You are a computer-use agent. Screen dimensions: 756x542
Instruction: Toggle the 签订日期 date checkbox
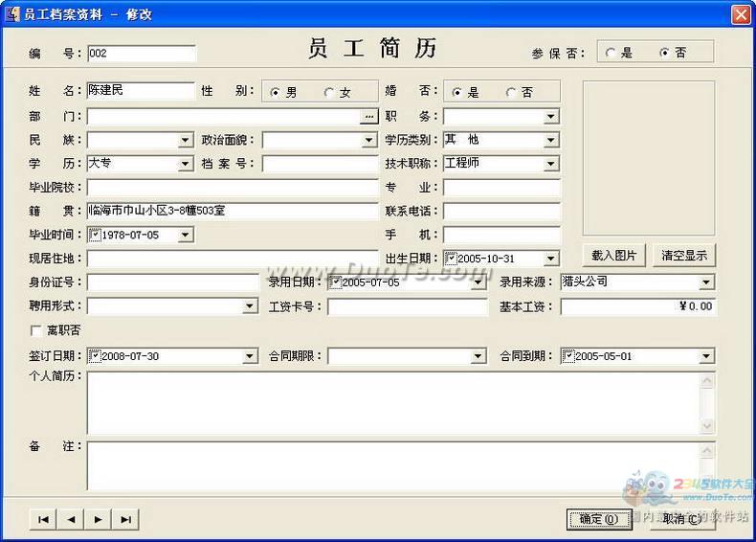(95, 356)
